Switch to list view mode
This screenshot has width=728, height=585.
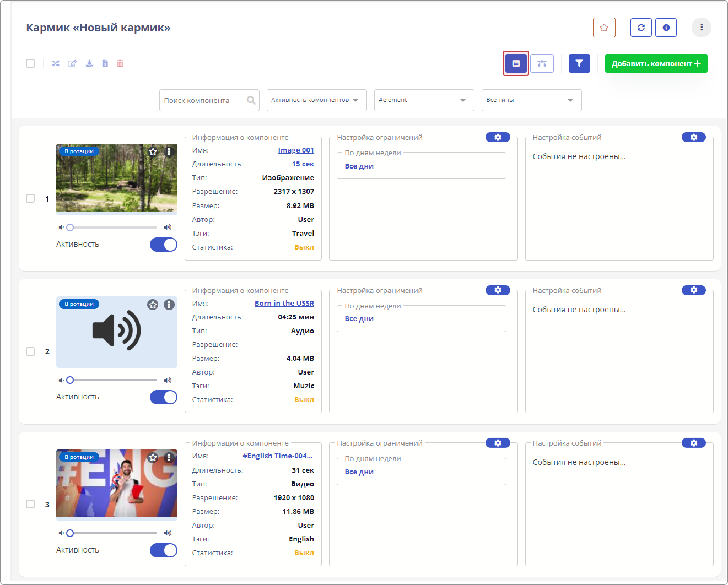point(516,63)
